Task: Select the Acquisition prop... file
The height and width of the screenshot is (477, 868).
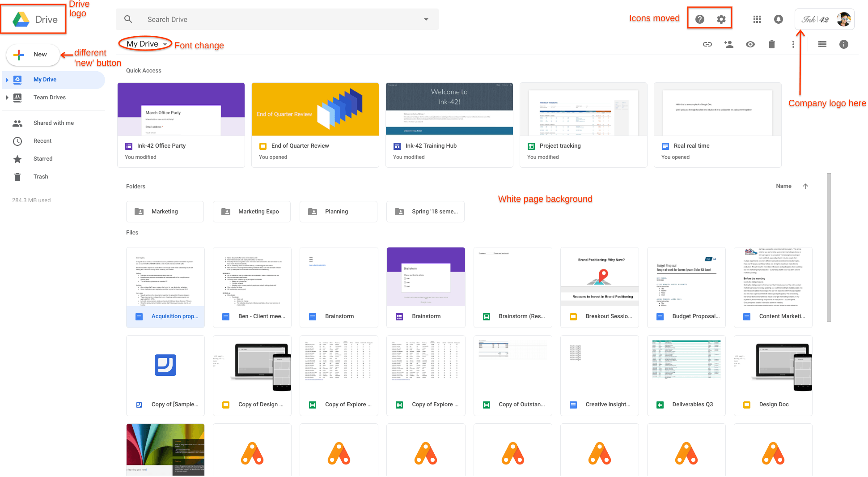Action: click(165, 287)
